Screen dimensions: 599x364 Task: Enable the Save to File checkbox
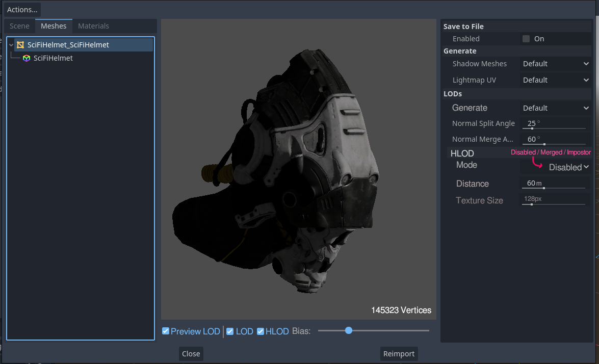526,38
